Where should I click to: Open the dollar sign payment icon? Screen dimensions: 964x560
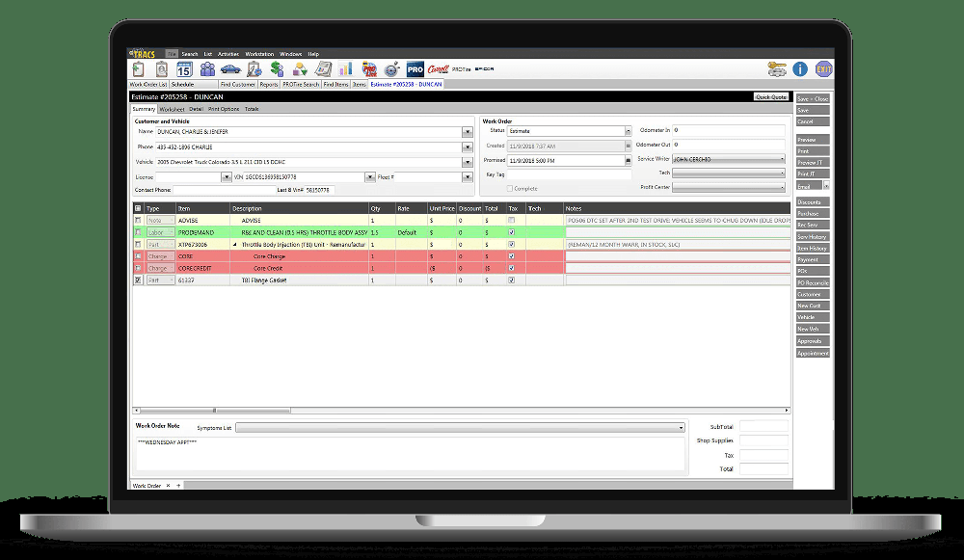point(278,69)
